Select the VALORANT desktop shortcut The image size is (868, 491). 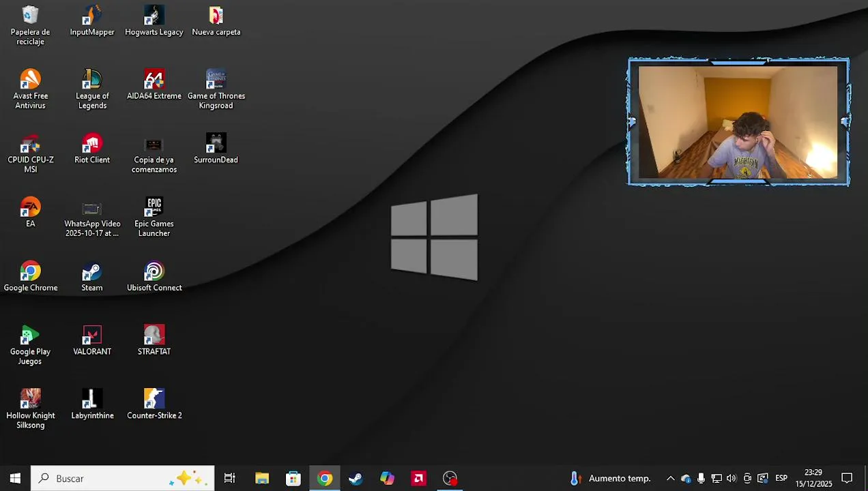click(92, 341)
